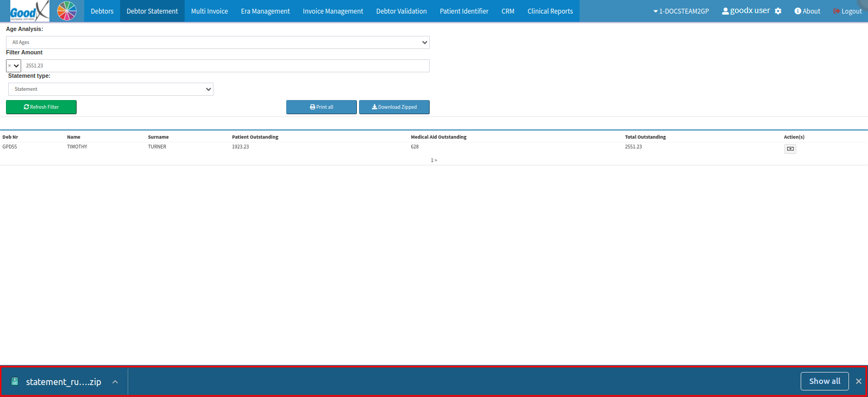Expand the Statement type dropdown

pyautogui.click(x=110, y=89)
